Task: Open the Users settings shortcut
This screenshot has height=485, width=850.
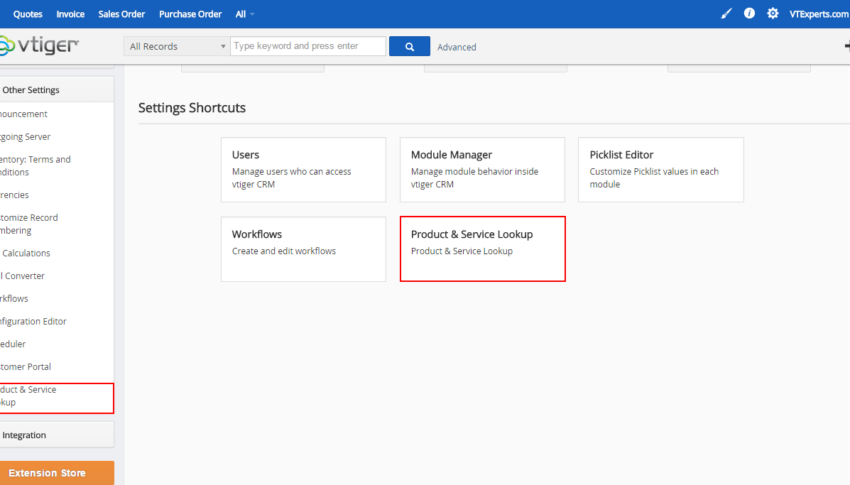Action: coord(304,170)
